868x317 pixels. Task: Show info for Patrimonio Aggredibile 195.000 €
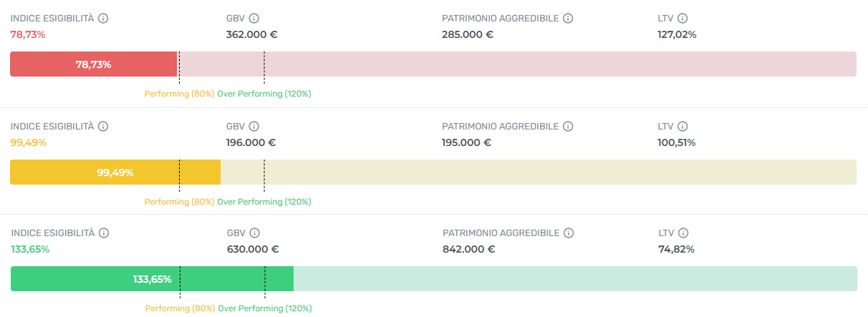(567, 127)
